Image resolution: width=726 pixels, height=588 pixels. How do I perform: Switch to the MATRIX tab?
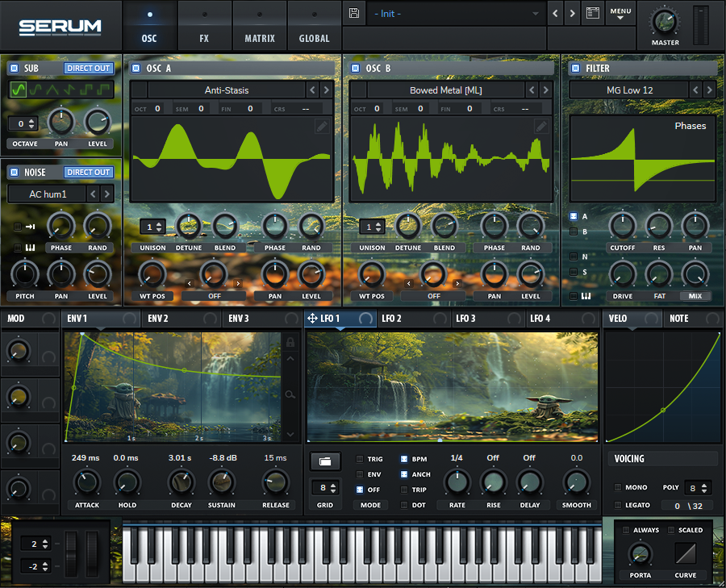coord(259,26)
